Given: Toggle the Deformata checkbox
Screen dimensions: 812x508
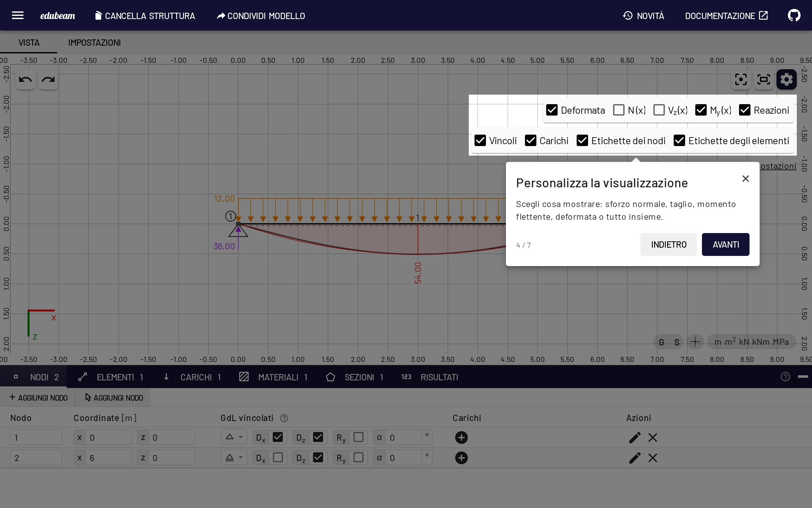Looking at the screenshot, I should click(x=552, y=110).
